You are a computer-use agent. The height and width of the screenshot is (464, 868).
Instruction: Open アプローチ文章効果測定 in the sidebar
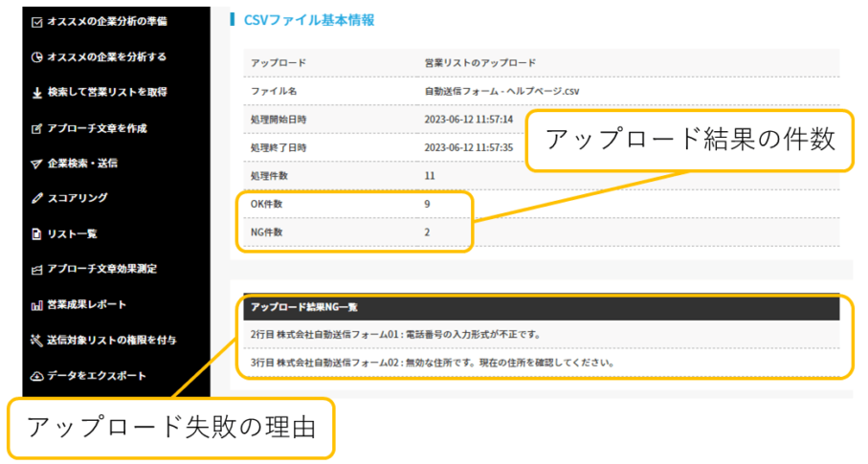tap(101, 270)
